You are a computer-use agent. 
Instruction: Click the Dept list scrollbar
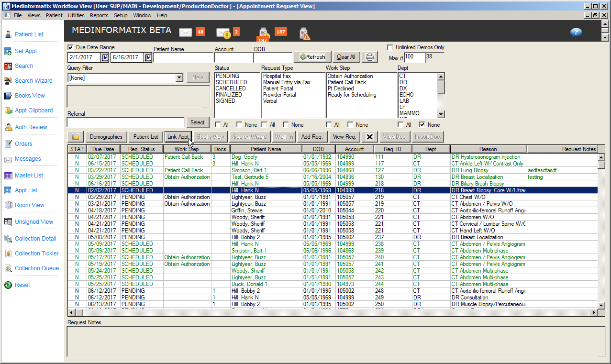[441, 95]
